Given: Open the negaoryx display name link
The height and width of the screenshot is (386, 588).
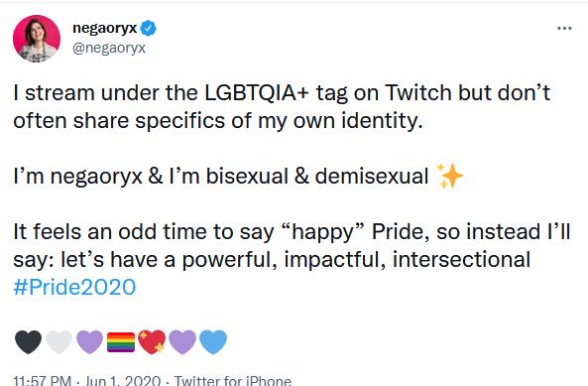Looking at the screenshot, I should tap(105, 28).
